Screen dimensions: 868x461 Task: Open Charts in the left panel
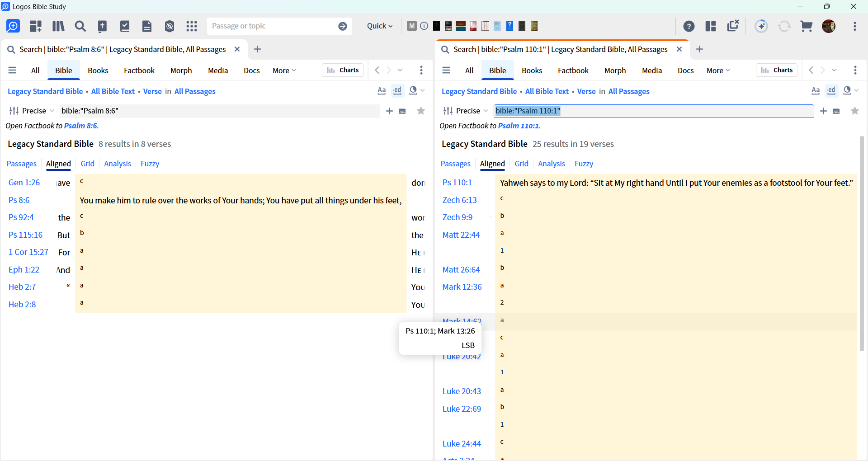coord(343,70)
